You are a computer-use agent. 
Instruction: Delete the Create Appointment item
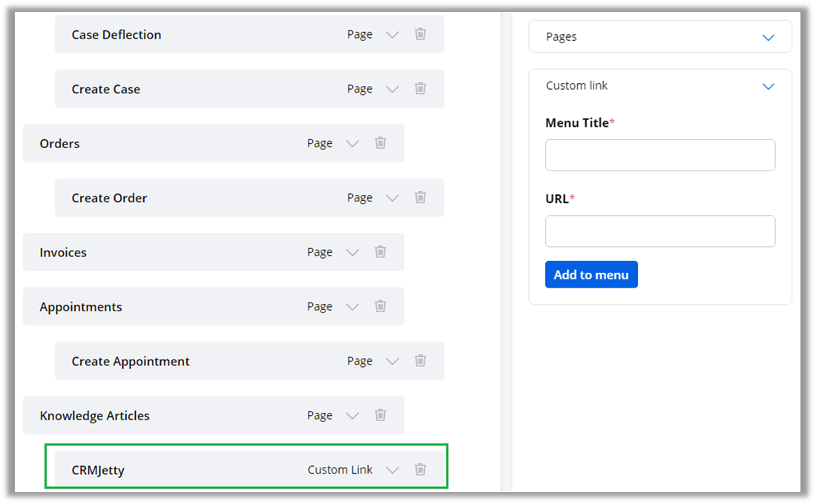click(420, 361)
